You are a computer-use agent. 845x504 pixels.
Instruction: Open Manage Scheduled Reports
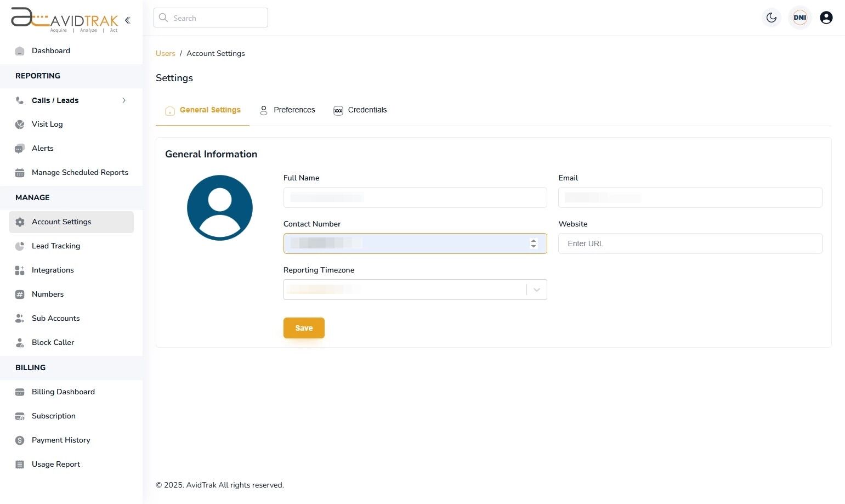(80, 172)
